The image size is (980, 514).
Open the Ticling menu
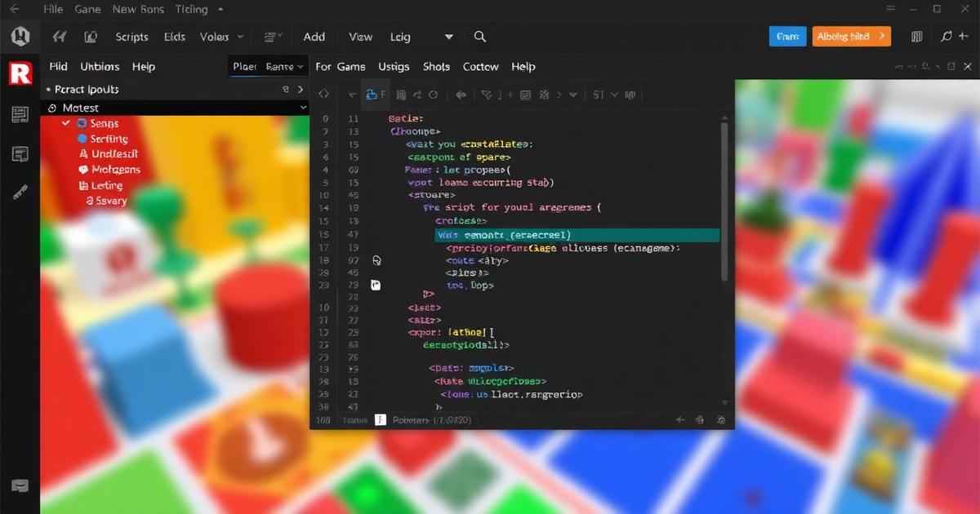(191, 10)
